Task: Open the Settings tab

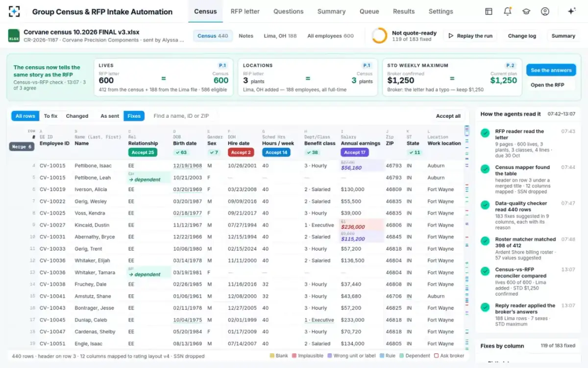Action: 441,11
